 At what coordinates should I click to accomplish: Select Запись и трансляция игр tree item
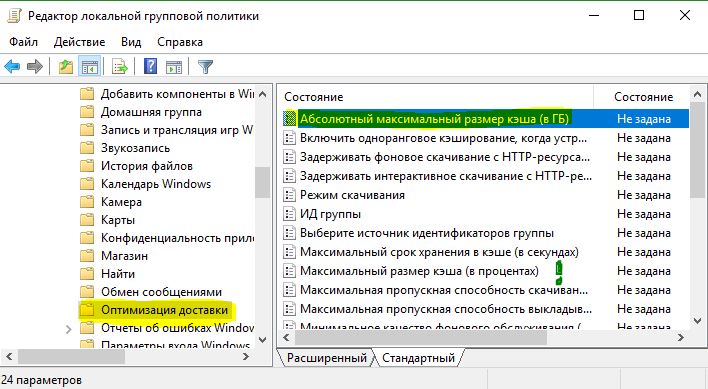pos(177,130)
